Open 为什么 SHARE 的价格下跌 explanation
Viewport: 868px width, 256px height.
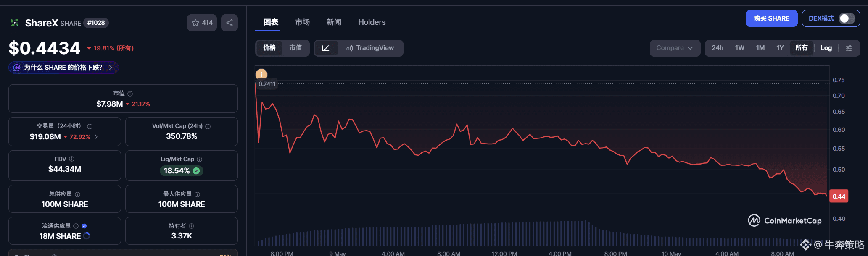coord(63,68)
